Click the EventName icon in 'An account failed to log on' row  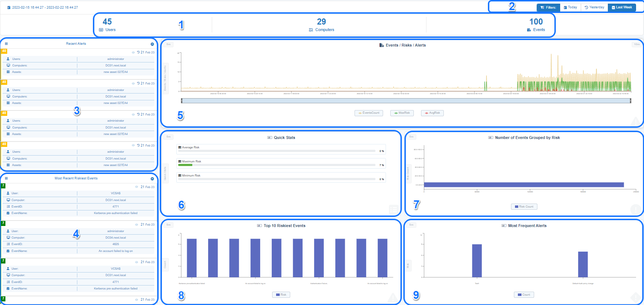coord(8,251)
